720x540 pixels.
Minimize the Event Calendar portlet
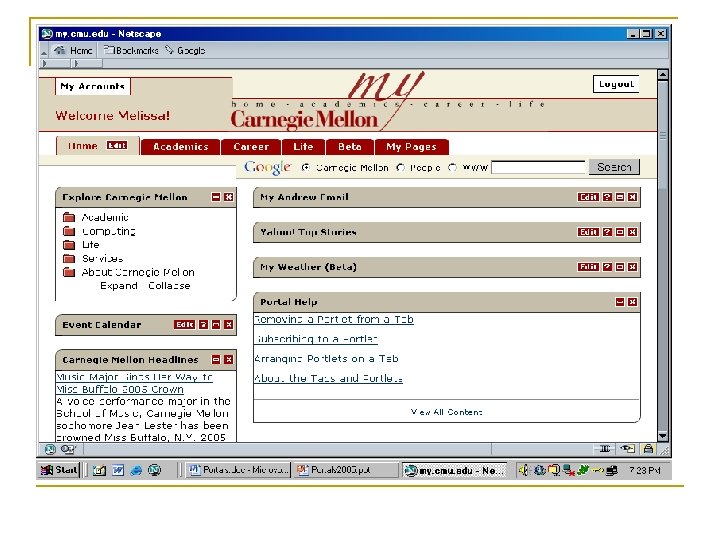[x=216, y=325]
